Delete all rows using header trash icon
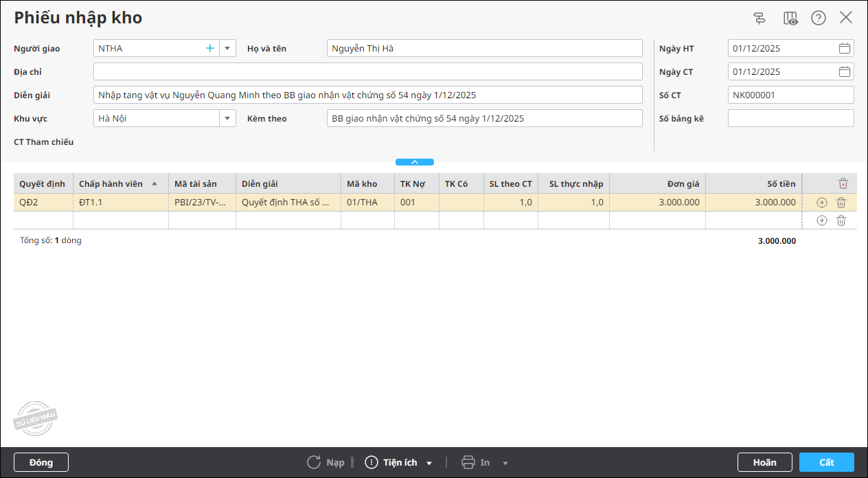Viewport: 868px width, 478px height. point(843,183)
